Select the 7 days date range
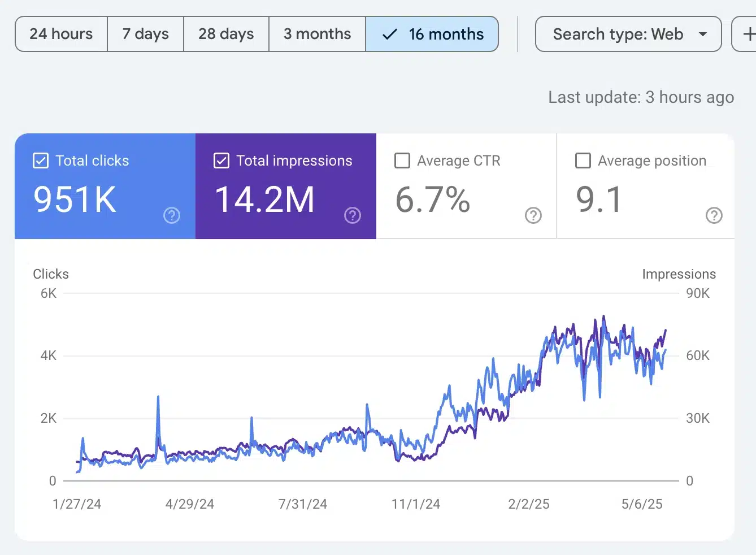 click(146, 34)
